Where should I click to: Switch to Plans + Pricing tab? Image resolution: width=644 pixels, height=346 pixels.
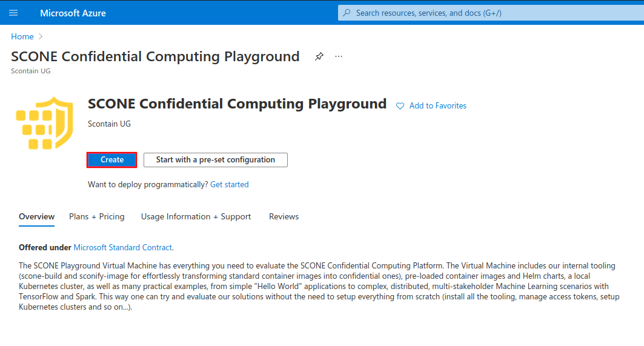(x=97, y=216)
